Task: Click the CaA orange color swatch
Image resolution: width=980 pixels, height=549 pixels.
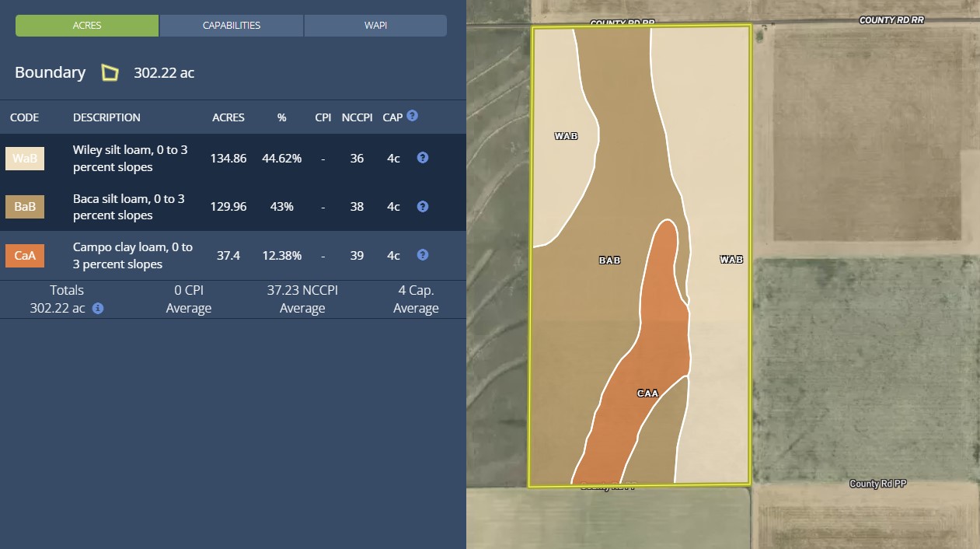Action: 25,255
